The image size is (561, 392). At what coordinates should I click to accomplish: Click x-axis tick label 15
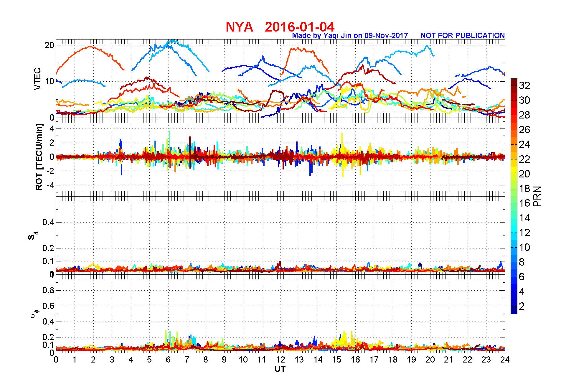pos(336,360)
